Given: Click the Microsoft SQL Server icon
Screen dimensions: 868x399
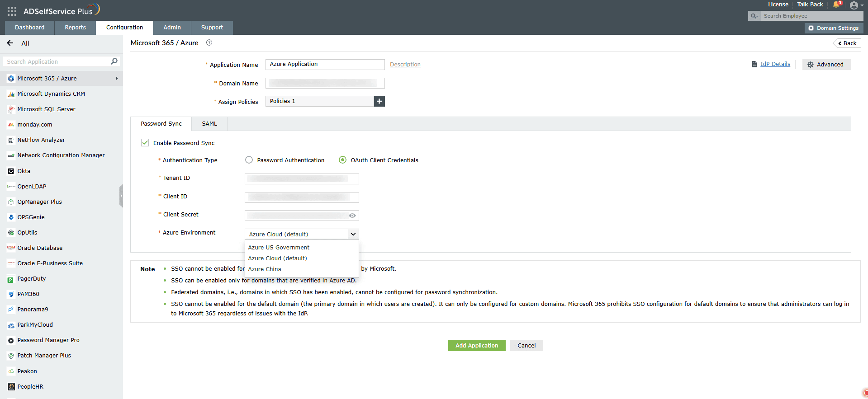Looking at the screenshot, I should coord(11,109).
